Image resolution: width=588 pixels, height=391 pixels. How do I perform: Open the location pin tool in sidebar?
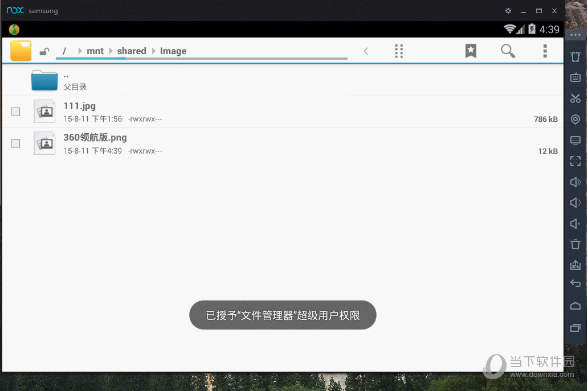pyautogui.click(x=575, y=120)
